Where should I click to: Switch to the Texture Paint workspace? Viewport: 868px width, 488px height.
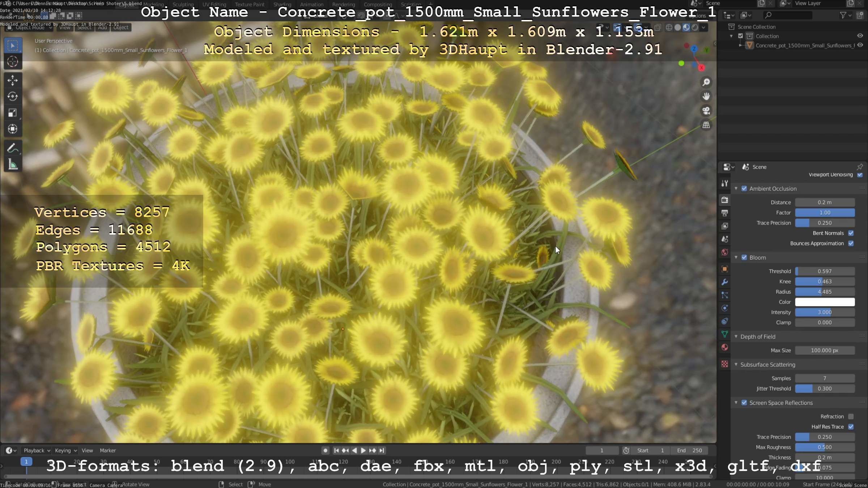[250, 4]
